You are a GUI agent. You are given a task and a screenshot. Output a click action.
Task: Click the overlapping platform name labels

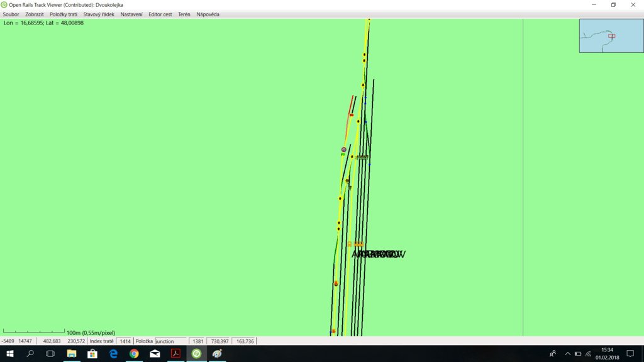tap(378, 255)
